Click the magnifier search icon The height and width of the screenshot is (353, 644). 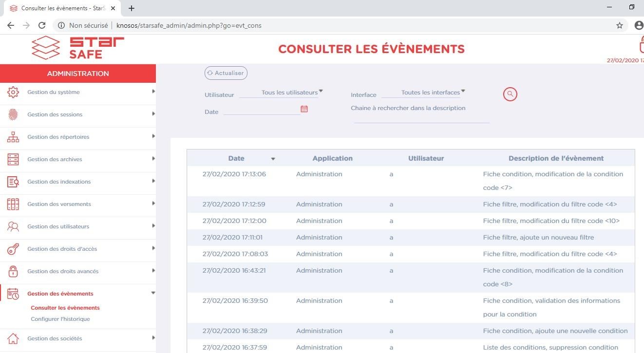[510, 94]
